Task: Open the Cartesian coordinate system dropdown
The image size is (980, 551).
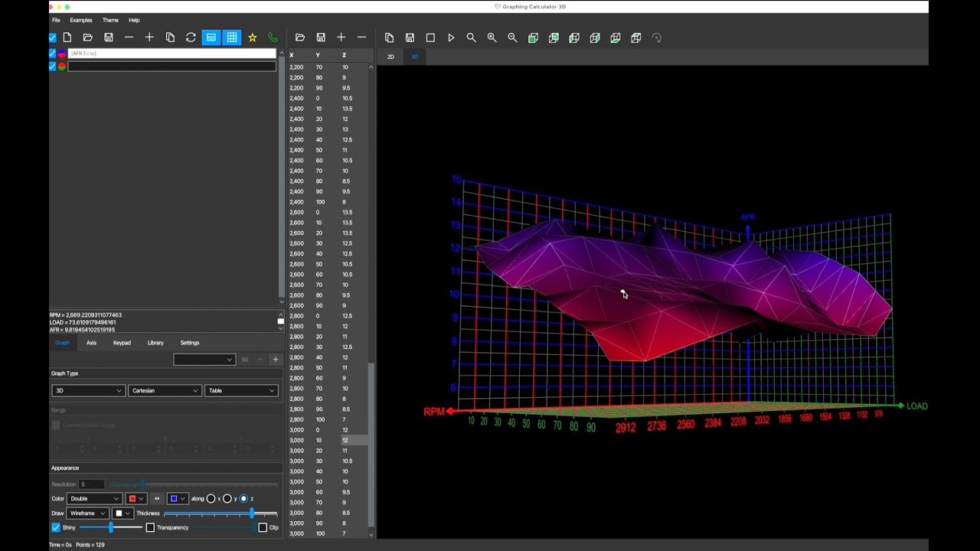Action: (164, 390)
